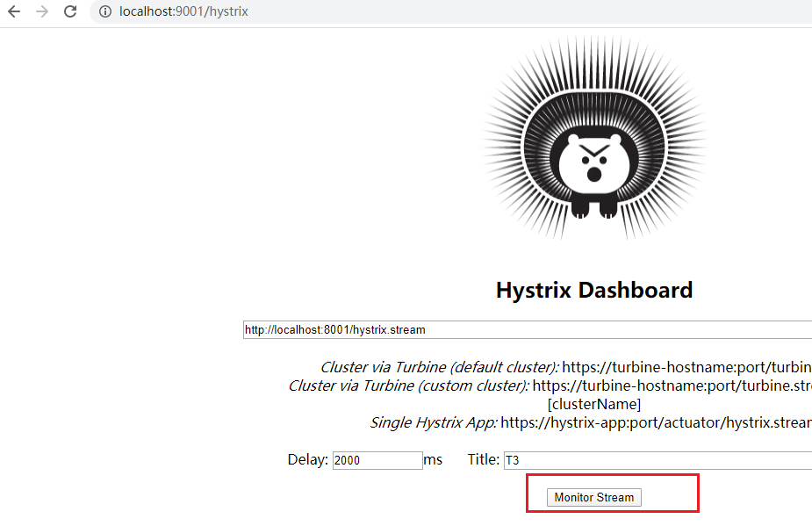Click the Hystrix porcupine logo image
812x526 pixels.
coord(594,138)
